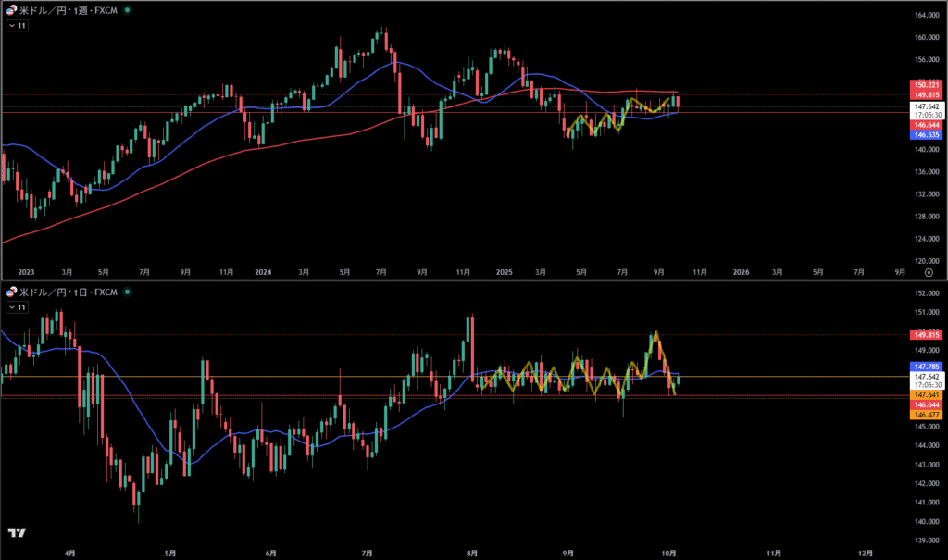Viewport: 948px width, 560px height.
Task: Click the red 149.815 label on the daily price axis
Action: click(x=928, y=334)
